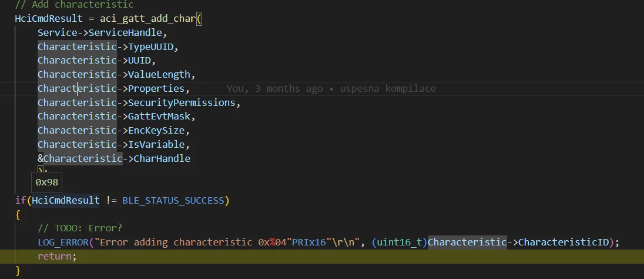
Task: Select the ServiceHandle member
Action: click(x=125, y=32)
